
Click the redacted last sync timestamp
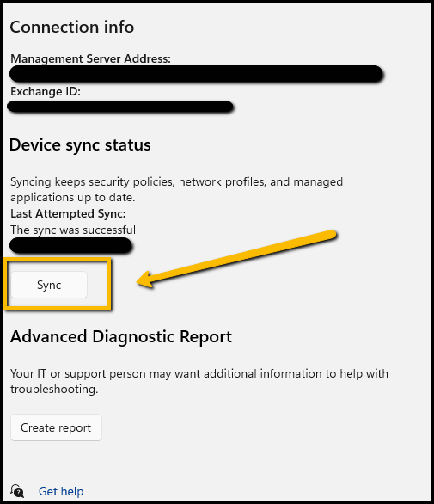70,246
